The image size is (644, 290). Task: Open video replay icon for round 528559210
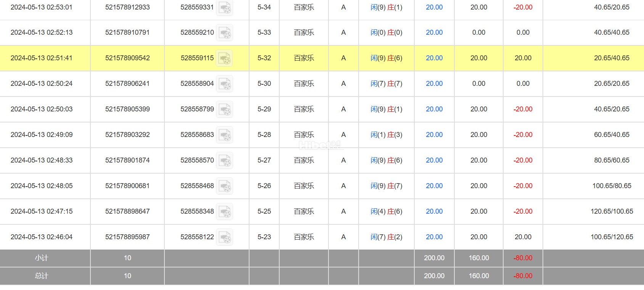[x=225, y=33]
